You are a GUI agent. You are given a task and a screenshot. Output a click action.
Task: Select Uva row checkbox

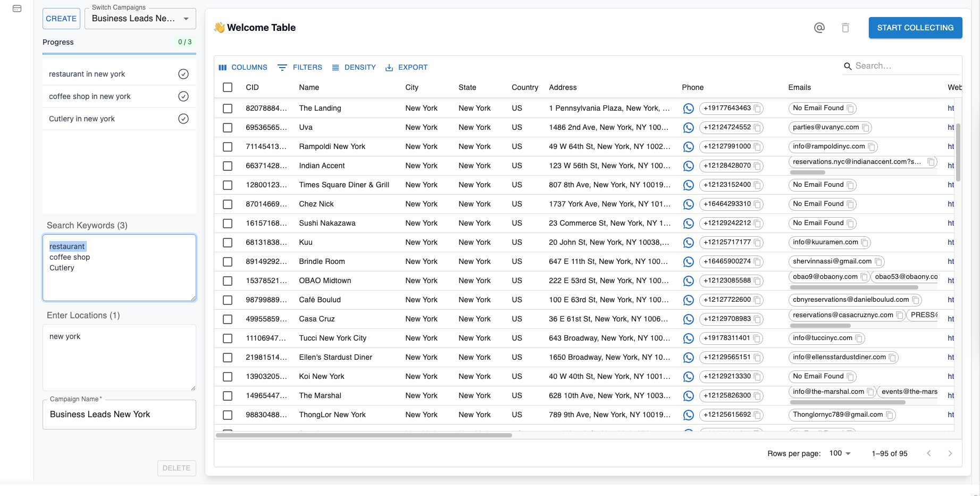pos(228,128)
